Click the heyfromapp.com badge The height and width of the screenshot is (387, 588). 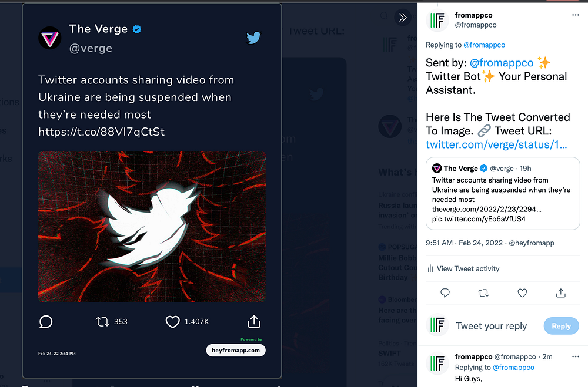(x=236, y=350)
